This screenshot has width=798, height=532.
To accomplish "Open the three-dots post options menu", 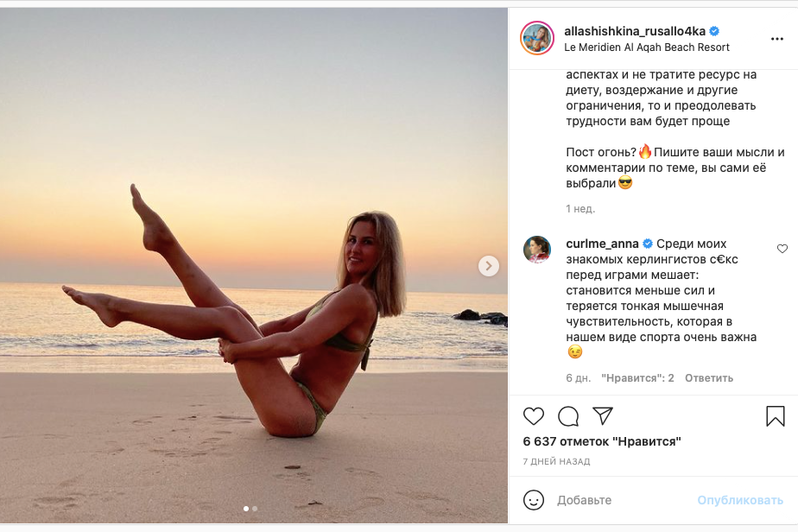I will pyautogui.click(x=777, y=40).
